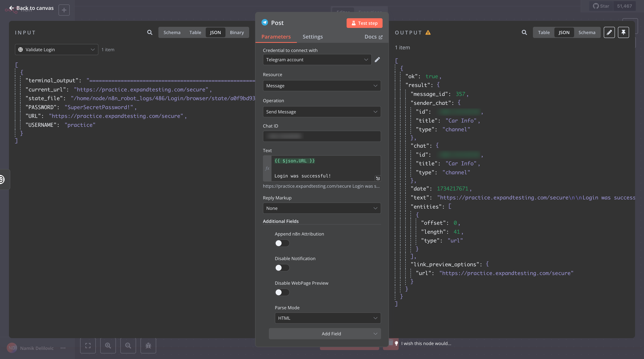Image resolution: width=644 pixels, height=359 pixels.
Task: Enable Disable Notification toggle
Action: (x=282, y=268)
